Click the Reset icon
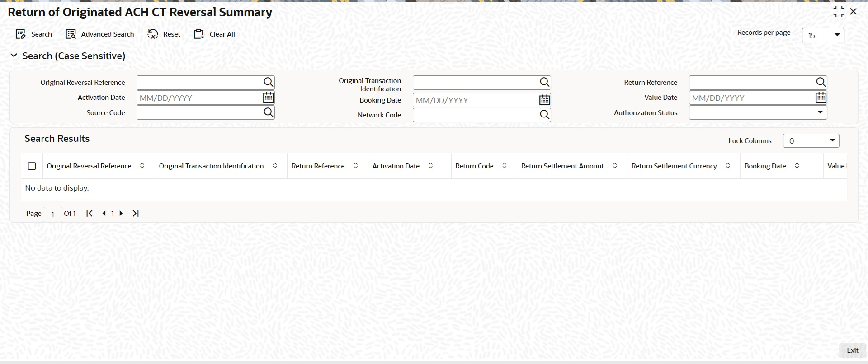This screenshot has width=868, height=364. [153, 34]
